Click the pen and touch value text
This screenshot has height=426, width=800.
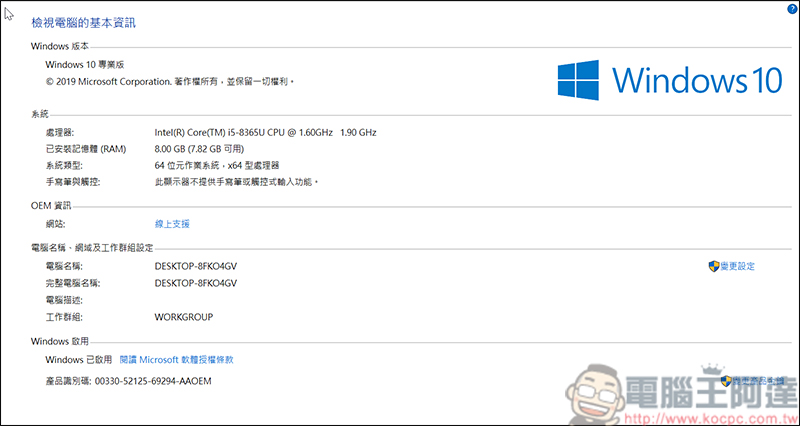237,182
